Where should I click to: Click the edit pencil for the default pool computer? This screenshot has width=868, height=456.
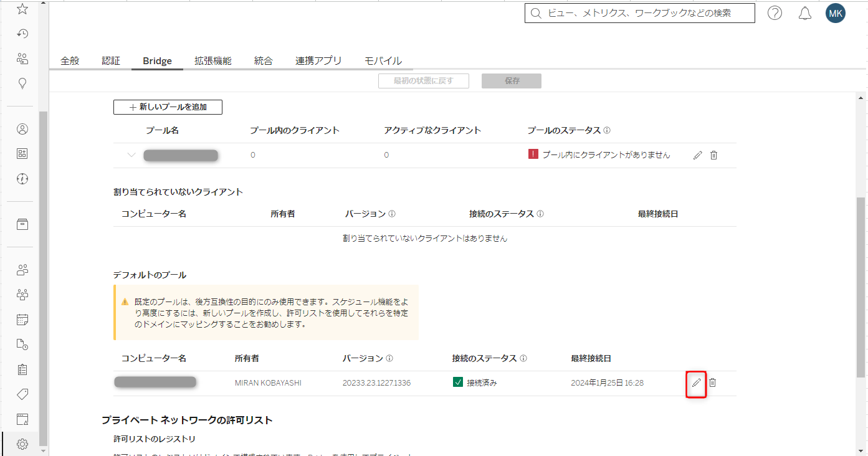click(696, 382)
